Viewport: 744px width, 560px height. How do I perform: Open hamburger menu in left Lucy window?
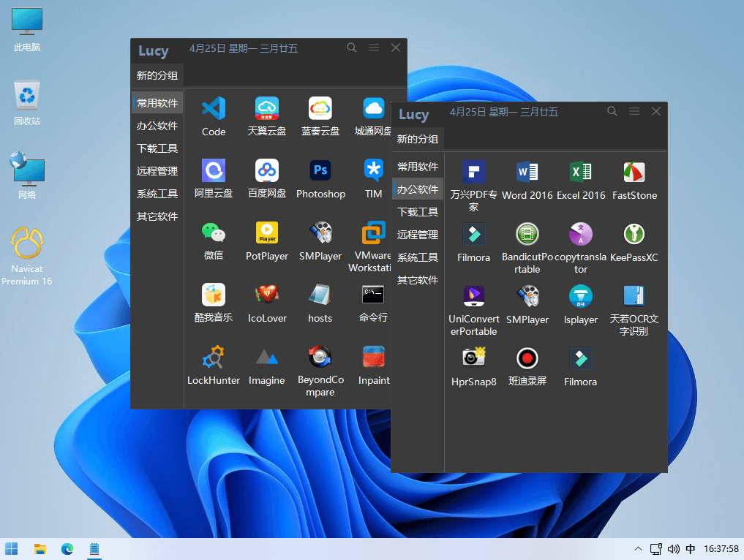tap(374, 48)
